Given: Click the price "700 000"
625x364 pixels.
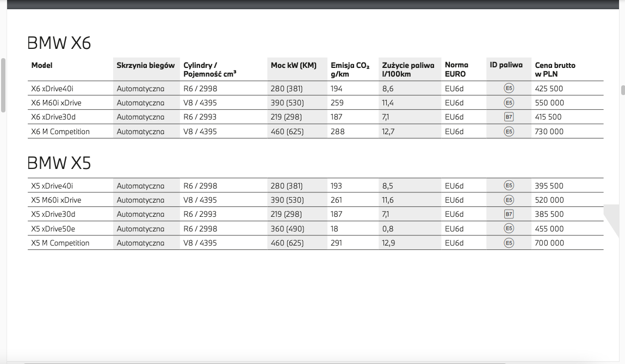Looking at the screenshot, I should (x=549, y=243).
